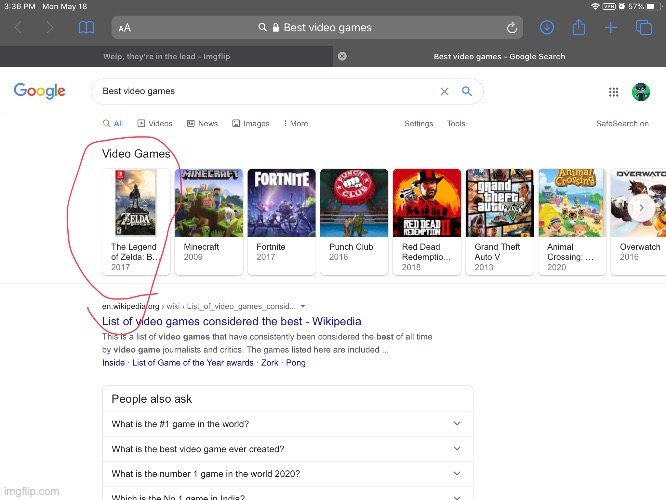Expand What is the #1 game question
The width and height of the screenshot is (666, 500).
pyautogui.click(x=288, y=424)
